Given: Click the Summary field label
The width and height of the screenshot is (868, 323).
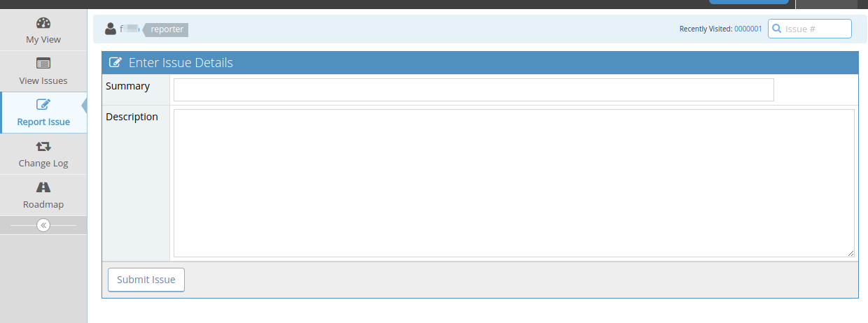Looking at the screenshot, I should [x=127, y=86].
